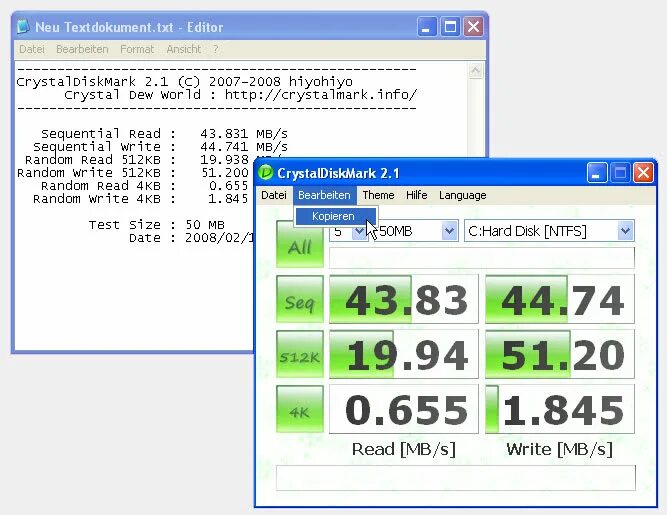Run all benchmarks with the All button
This screenshot has height=515, width=667.
click(300, 244)
